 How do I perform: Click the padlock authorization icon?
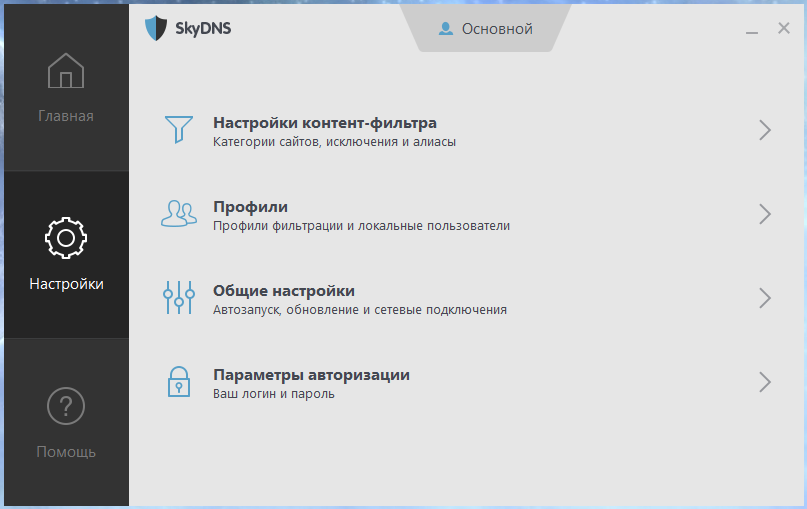point(179,381)
